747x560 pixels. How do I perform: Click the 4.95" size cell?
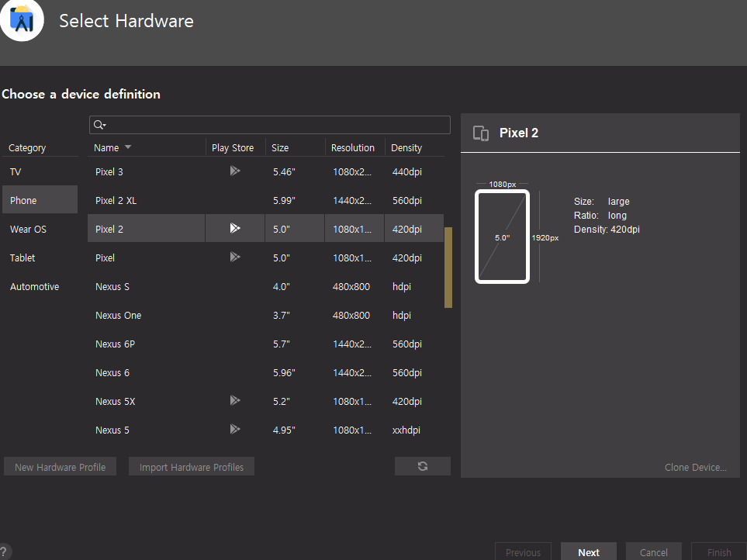[x=284, y=430]
